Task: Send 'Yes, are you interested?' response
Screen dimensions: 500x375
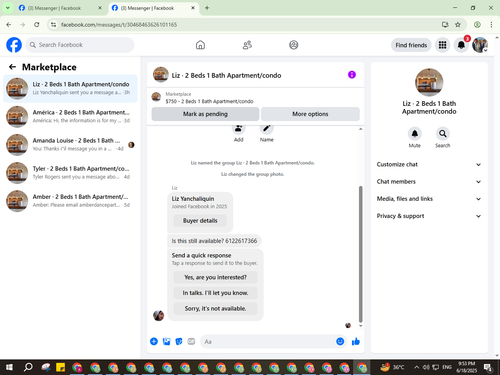Action: coord(215,277)
